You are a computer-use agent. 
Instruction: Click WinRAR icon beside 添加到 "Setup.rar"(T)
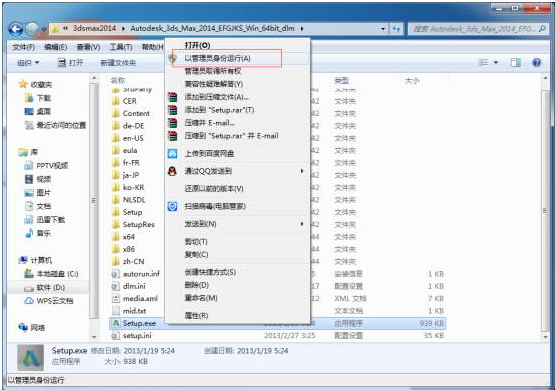point(172,110)
